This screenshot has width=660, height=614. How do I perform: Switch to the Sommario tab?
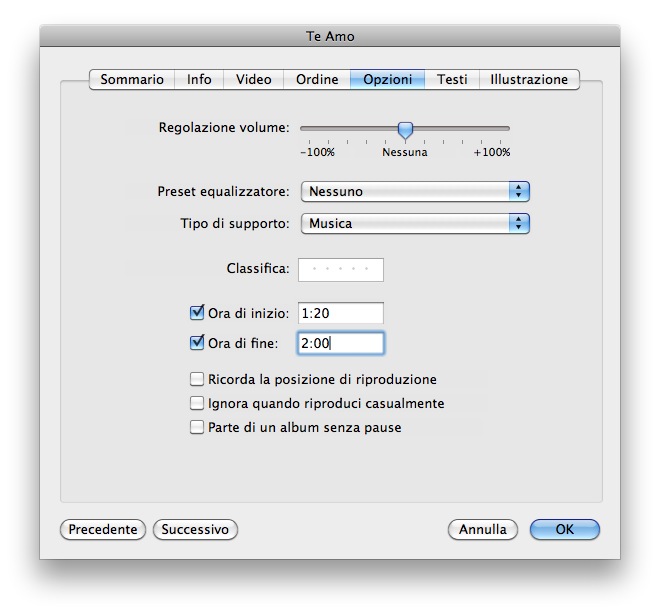132,80
